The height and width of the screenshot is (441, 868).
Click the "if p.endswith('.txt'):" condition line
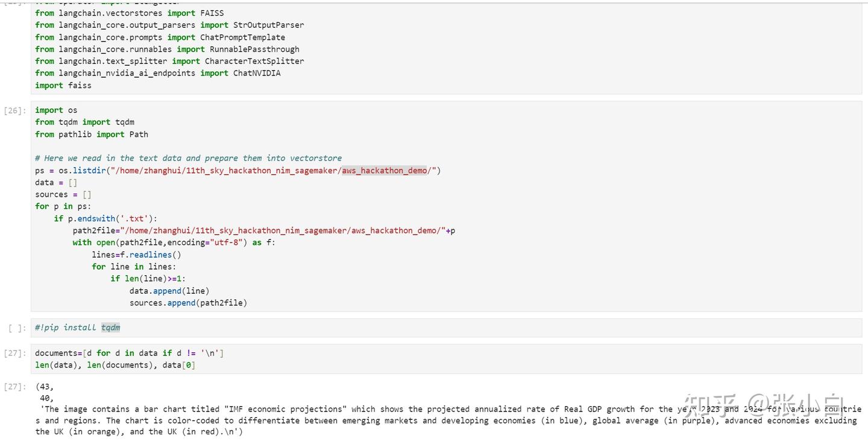[105, 219]
